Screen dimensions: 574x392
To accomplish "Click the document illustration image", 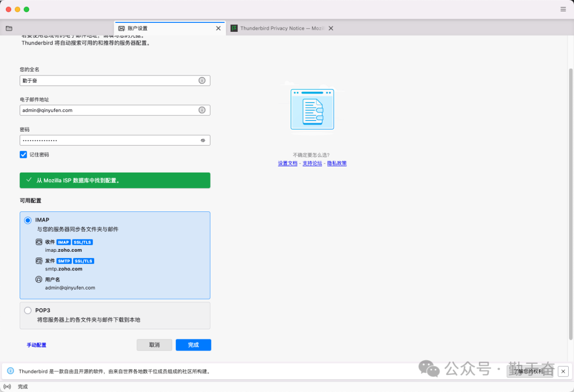I will coord(313,109).
